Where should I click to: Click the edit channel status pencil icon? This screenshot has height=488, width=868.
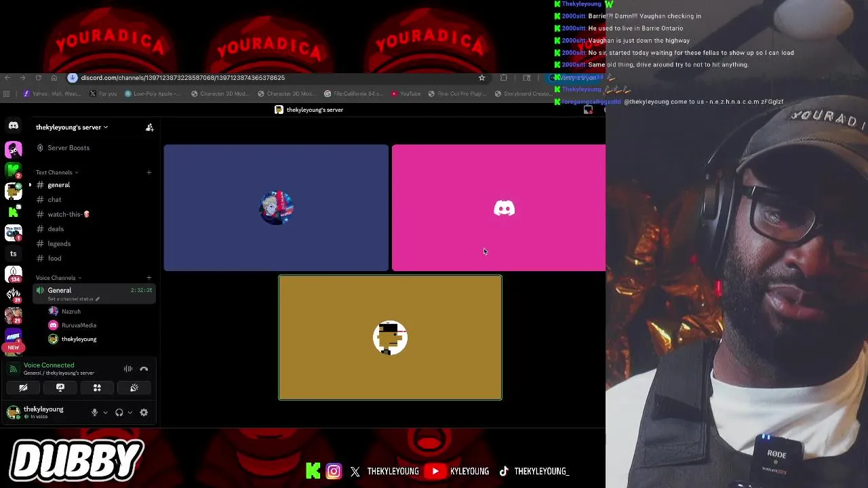[x=98, y=299]
